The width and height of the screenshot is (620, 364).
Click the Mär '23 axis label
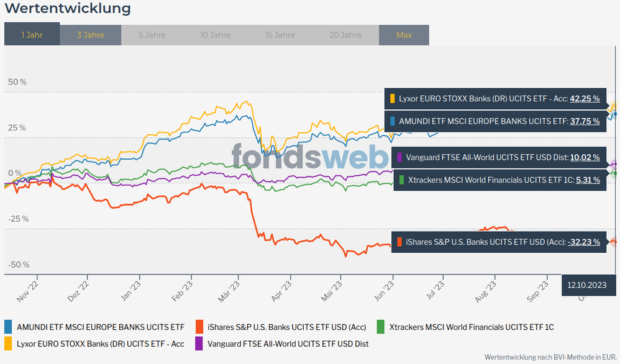pyautogui.click(x=229, y=292)
